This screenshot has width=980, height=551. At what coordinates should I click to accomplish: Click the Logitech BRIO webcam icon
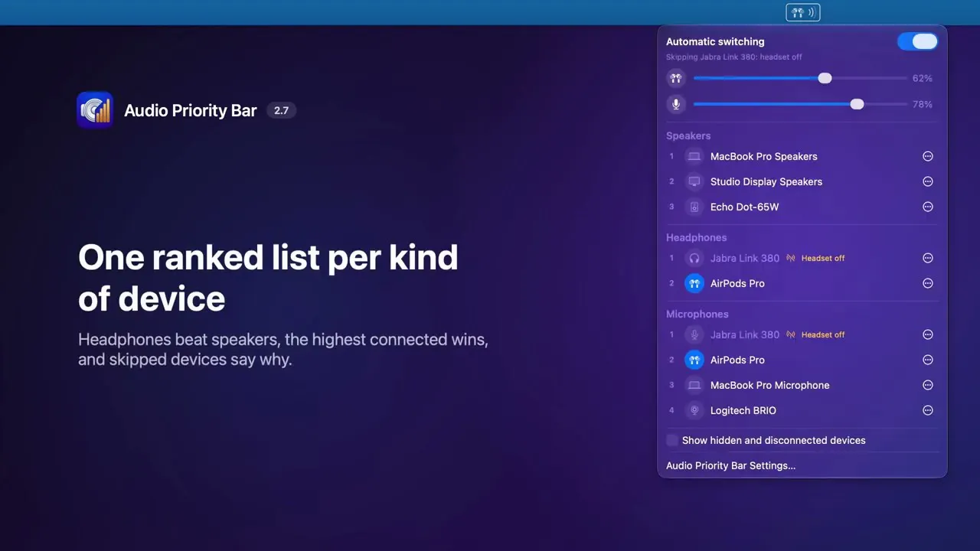coord(694,410)
